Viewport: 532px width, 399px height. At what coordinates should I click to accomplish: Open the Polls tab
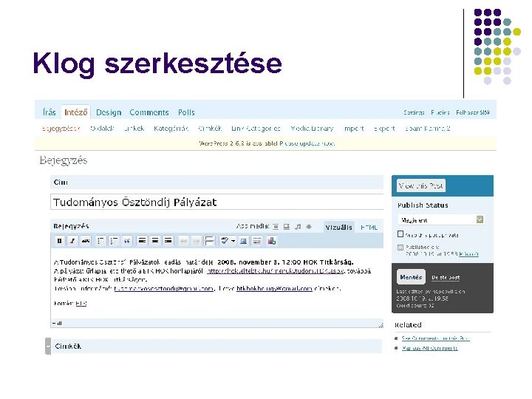pyautogui.click(x=186, y=112)
